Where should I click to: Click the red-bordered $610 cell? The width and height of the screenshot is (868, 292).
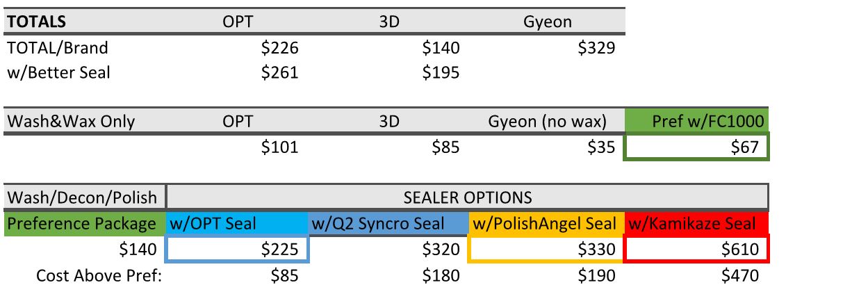pos(697,249)
